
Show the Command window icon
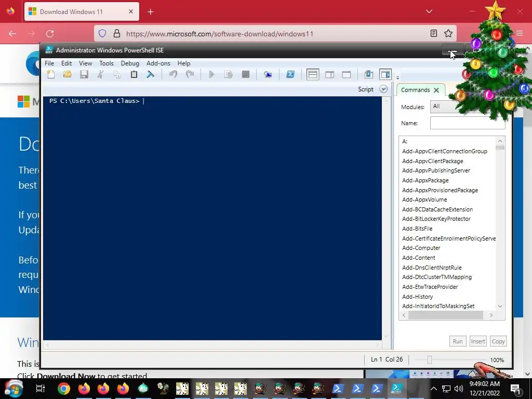(369, 74)
